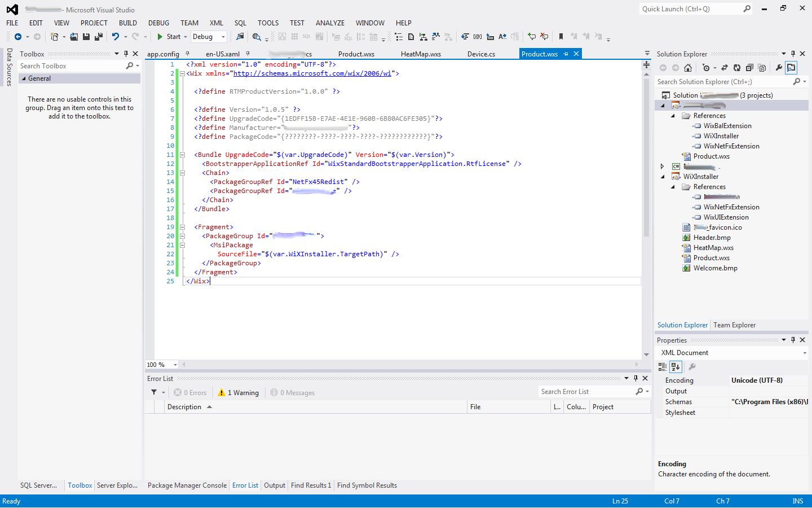Click the Toggle Bookmark toolbar icon
Image resolution: width=812 pixels, height=508 pixels.
[561, 37]
